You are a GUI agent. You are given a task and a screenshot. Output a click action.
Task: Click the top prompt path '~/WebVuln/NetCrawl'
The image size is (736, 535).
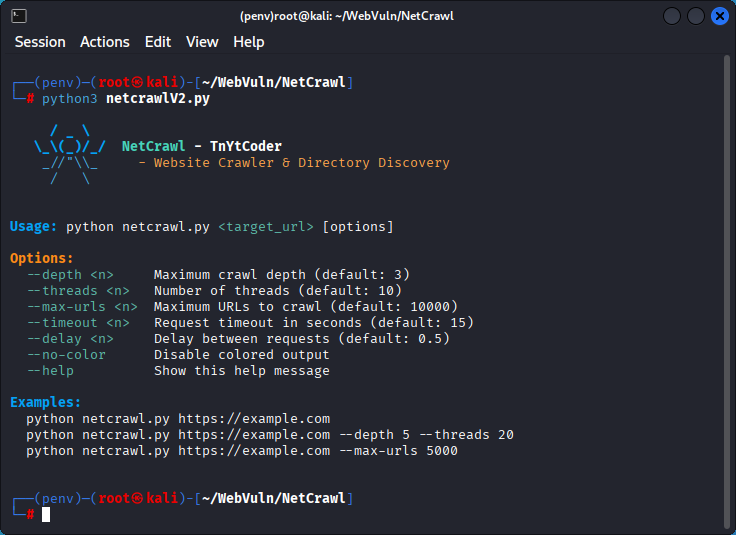point(274,82)
